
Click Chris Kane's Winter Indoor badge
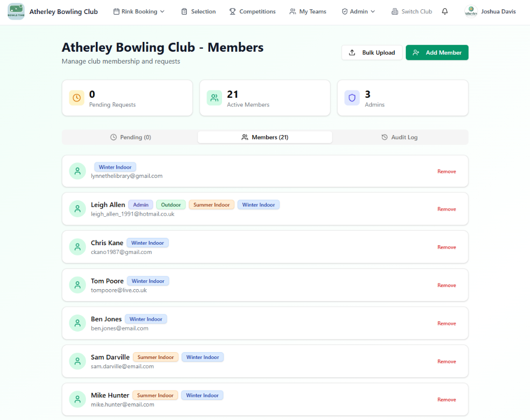click(x=148, y=243)
